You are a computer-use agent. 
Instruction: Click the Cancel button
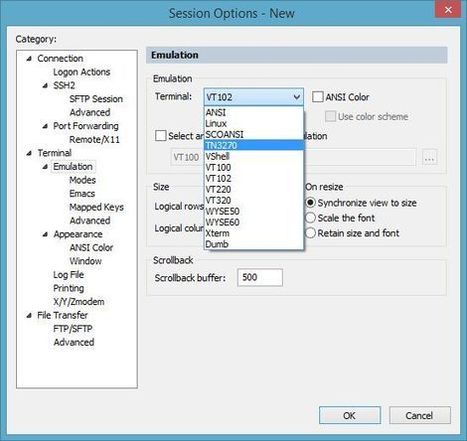click(x=419, y=415)
